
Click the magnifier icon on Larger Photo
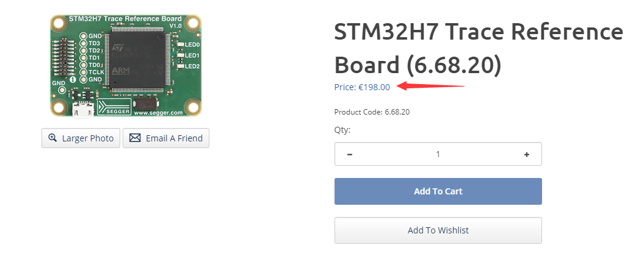coord(52,138)
